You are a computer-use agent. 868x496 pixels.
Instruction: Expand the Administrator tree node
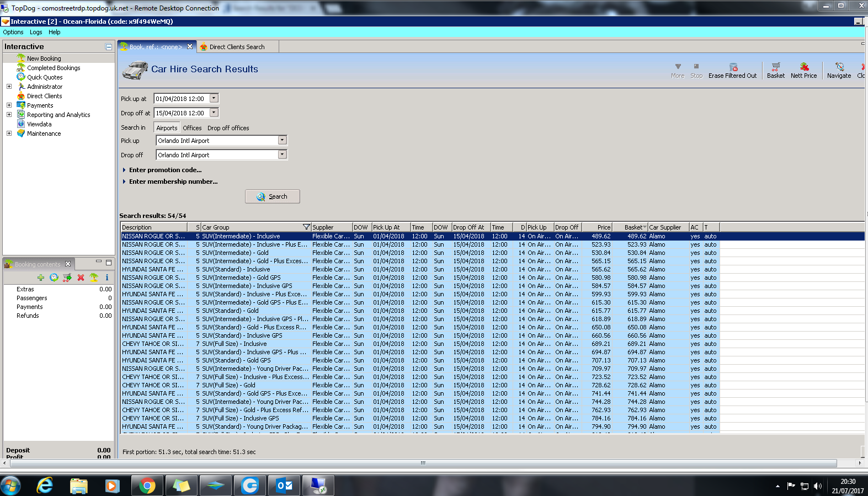coord(9,87)
